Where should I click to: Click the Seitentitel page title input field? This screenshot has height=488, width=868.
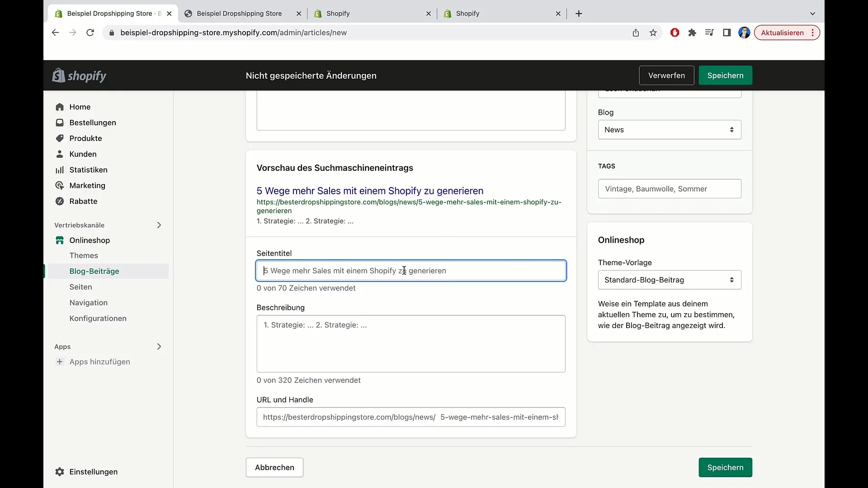[x=411, y=271]
